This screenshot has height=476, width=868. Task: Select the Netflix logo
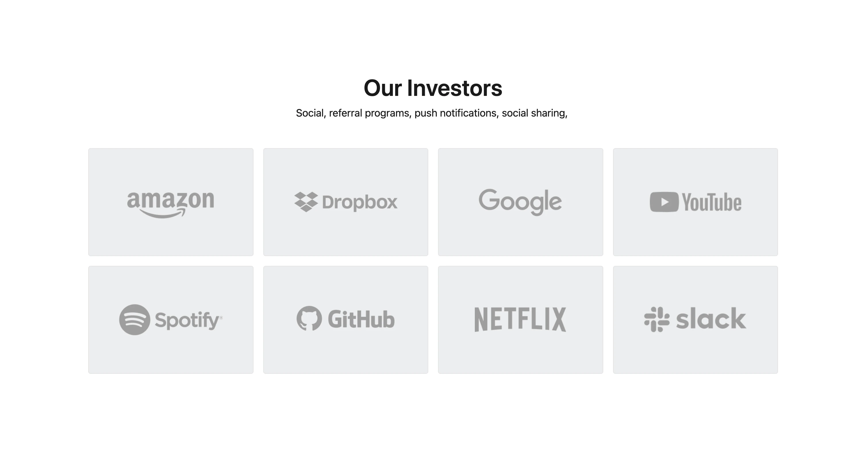coord(520,319)
